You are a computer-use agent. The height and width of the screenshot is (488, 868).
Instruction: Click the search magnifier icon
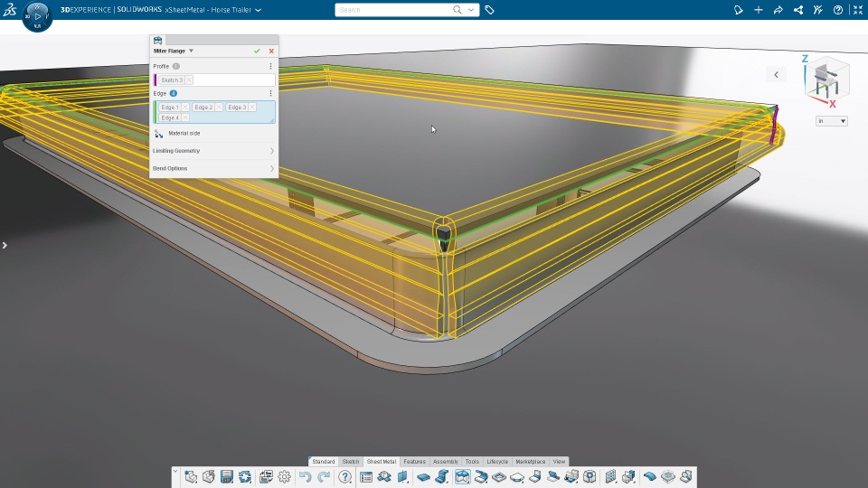tap(458, 10)
